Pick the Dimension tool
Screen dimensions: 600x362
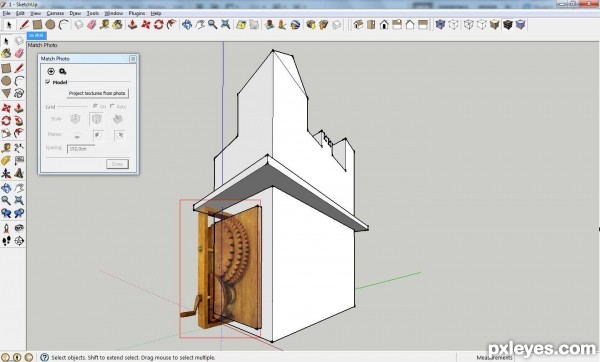(19, 147)
